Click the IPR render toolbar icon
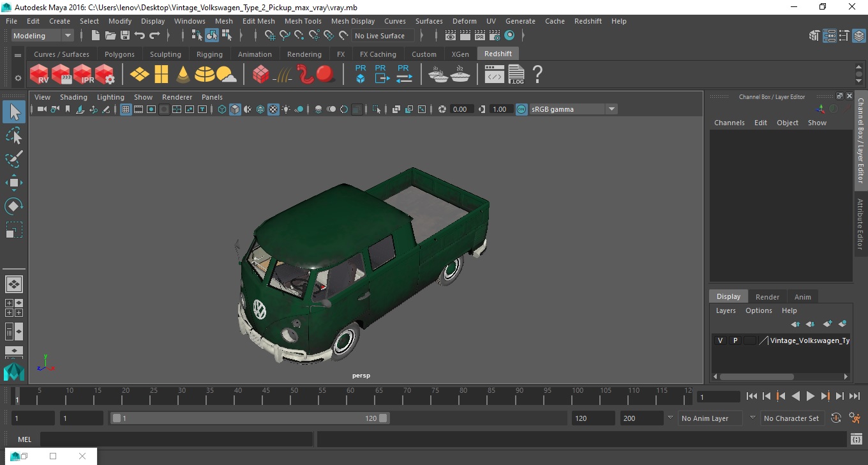This screenshot has width=868, height=465. (480, 36)
